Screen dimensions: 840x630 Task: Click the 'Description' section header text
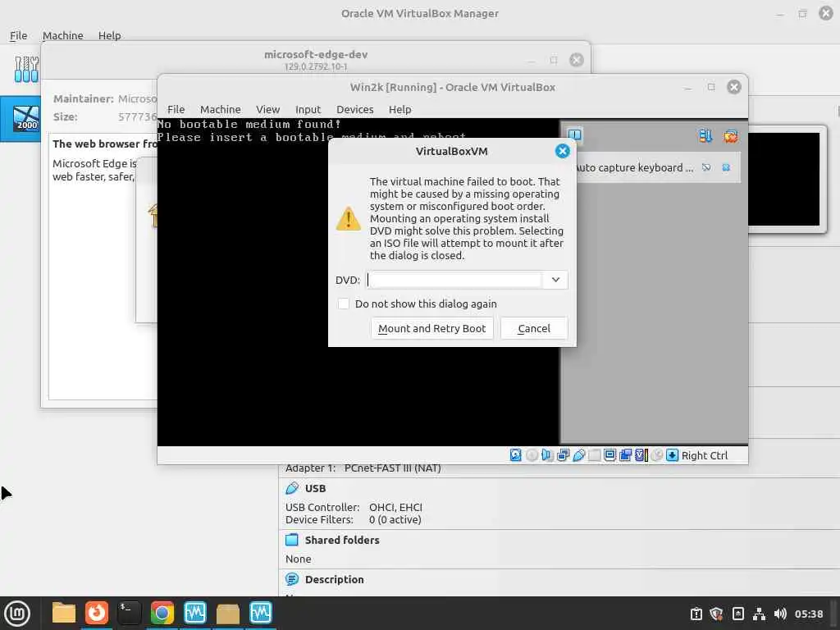(x=335, y=579)
